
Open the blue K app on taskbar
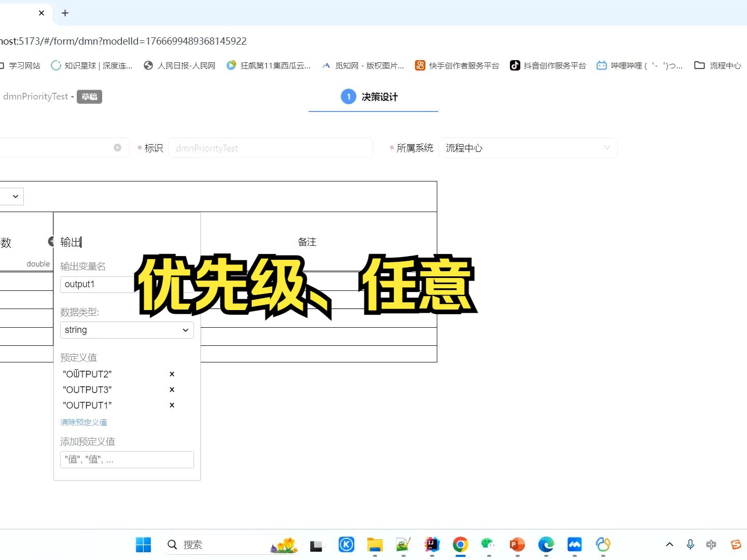coord(346,544)
